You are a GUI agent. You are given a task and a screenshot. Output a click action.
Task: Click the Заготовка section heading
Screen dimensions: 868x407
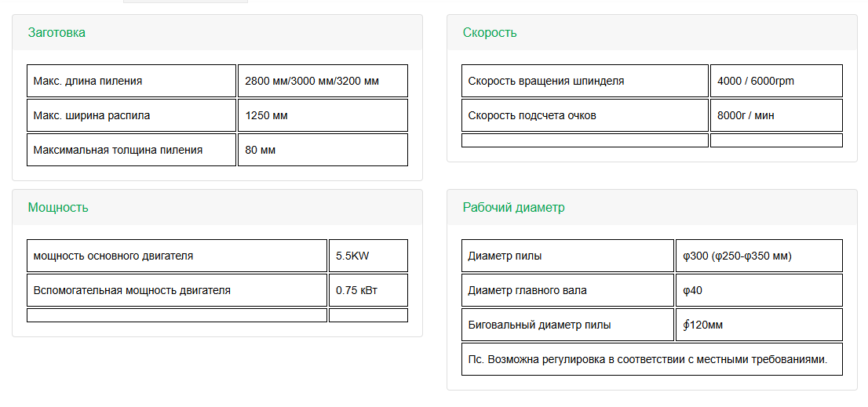57,33
